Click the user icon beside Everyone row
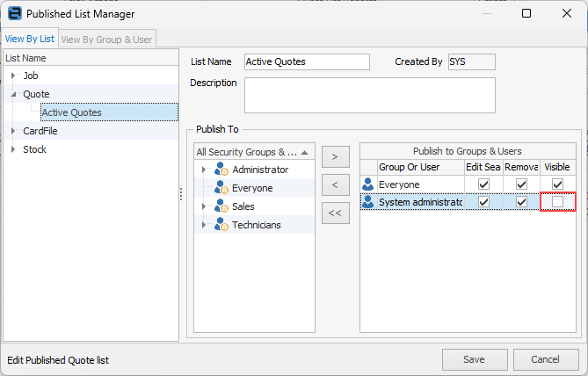The image size is (588, 376). pyautogui.click(x=368, y=184)
